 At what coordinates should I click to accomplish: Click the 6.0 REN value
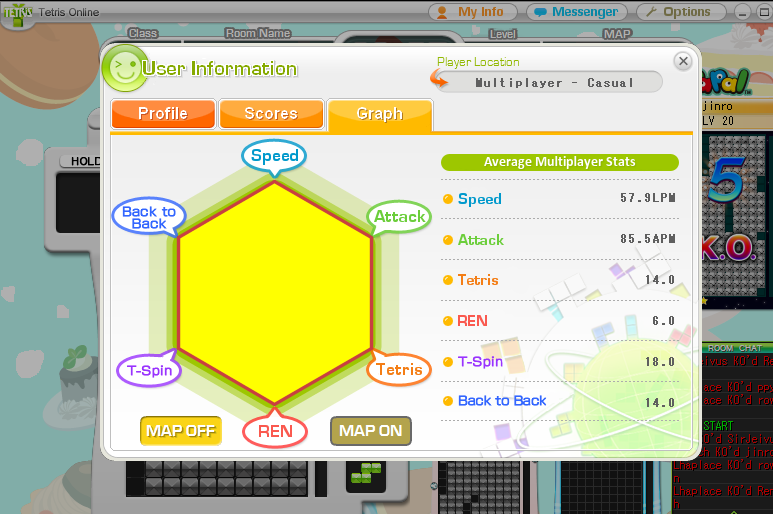click(x=663, y=321)
